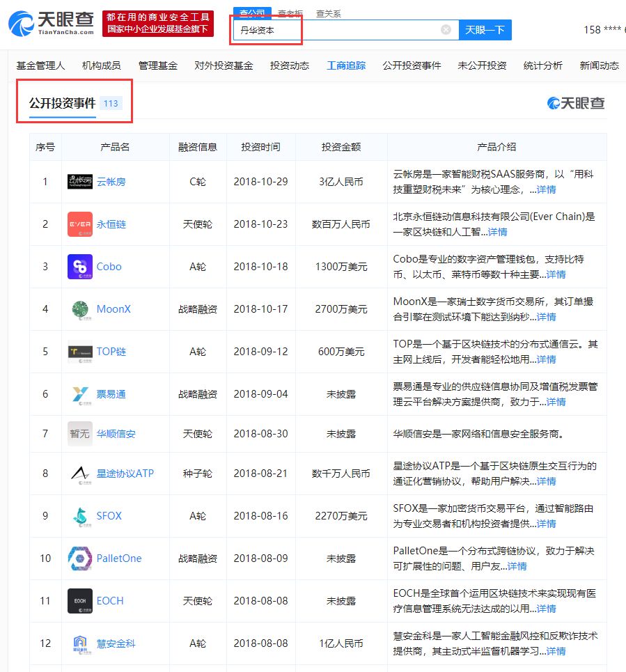Go to the 未公开投资 section
The width and height of the screenshot is (626, 672).
click(x=482, y=65)
